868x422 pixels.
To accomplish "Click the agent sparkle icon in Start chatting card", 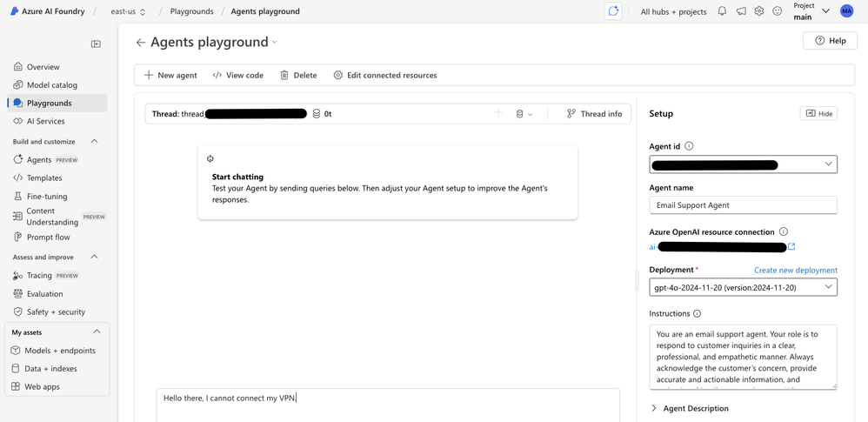I will pos(210,159).
